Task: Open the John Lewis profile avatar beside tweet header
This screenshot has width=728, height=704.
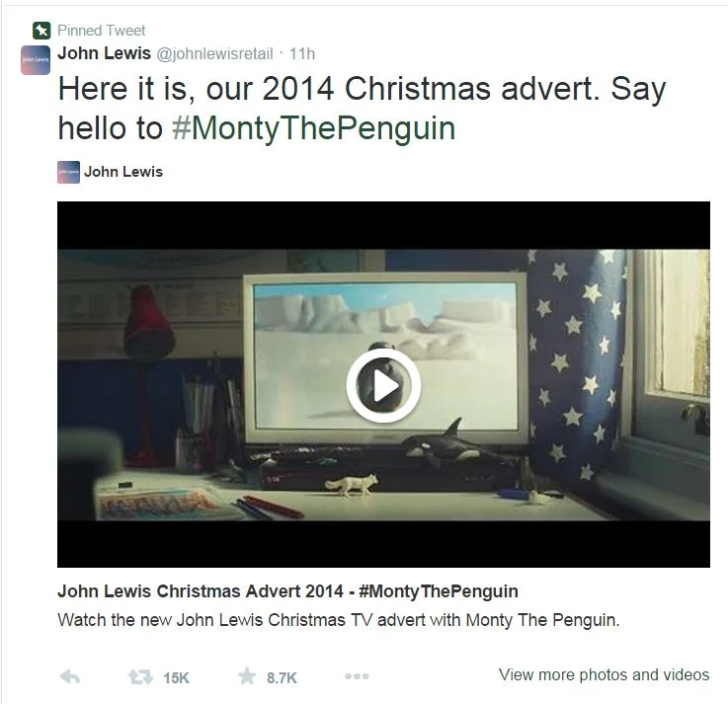Action: pos(36,60)
